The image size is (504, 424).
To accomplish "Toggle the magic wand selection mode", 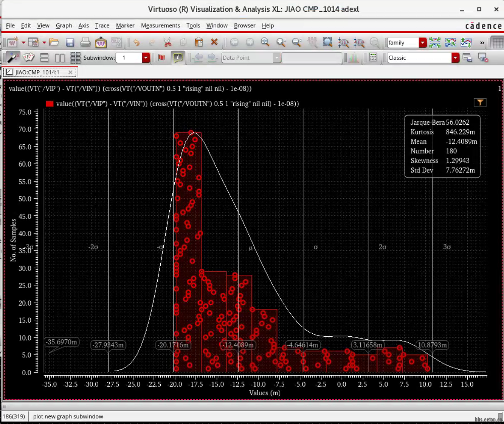I will tap(12, 57).
